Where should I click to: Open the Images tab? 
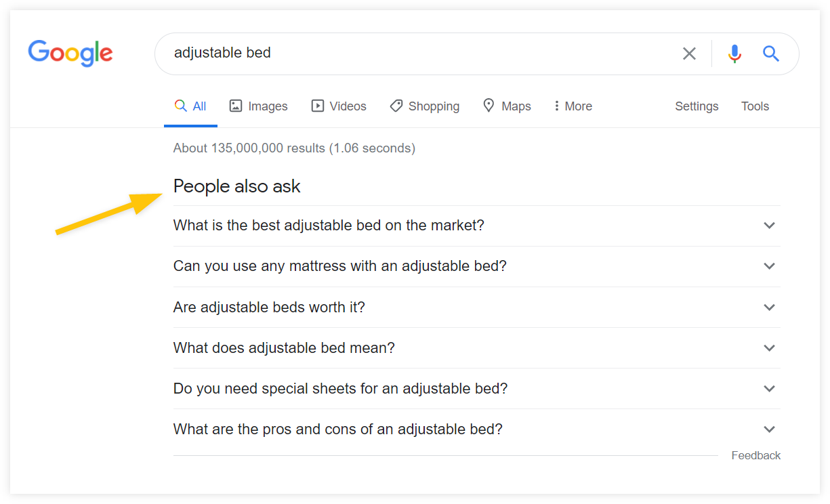click(x=258, y=106)
